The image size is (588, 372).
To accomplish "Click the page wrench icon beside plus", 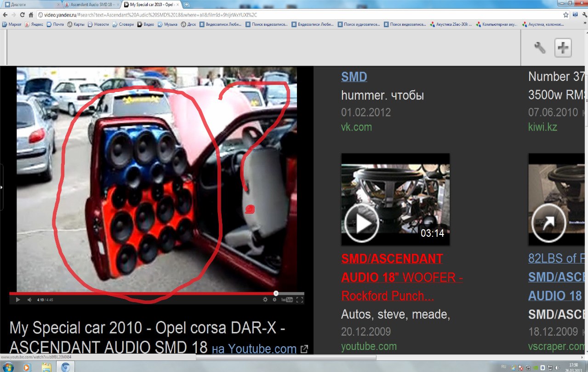I will click(x=540, y=47).
